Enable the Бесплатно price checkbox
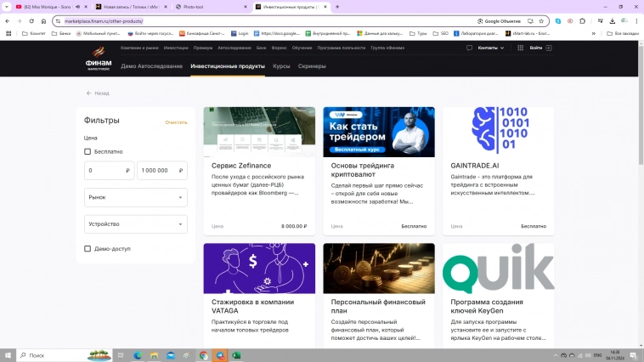Viewport: 644px width, 362px height. (x=88, y=151)
